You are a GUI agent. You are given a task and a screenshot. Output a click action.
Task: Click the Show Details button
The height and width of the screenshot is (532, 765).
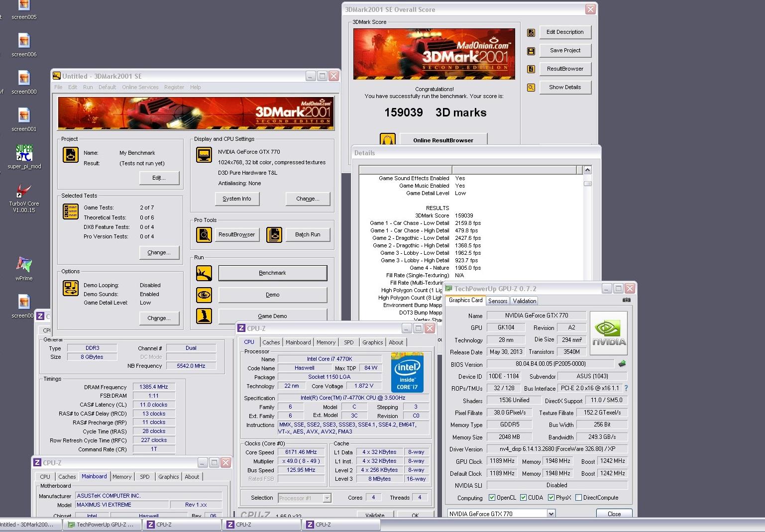click(x=565, y=87)
